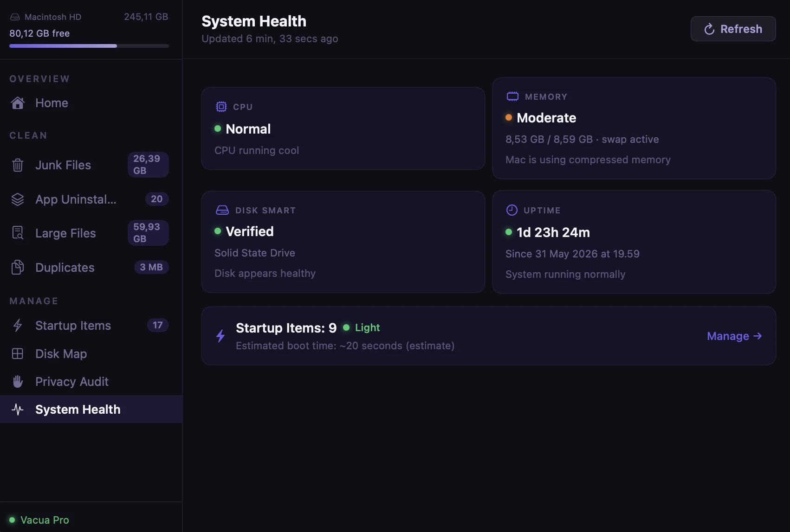790x532 pixels.
Task: Click the Startup Items lightning icon in sidebar
Action: (x=18, y=325)
